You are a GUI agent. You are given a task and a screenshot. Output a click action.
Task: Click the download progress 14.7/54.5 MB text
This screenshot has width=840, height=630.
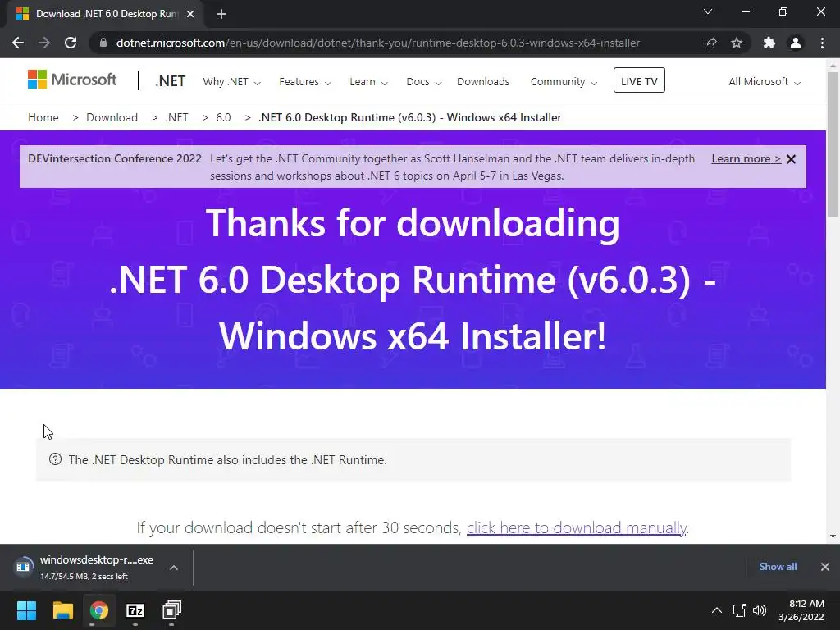(x=84, y=577)
